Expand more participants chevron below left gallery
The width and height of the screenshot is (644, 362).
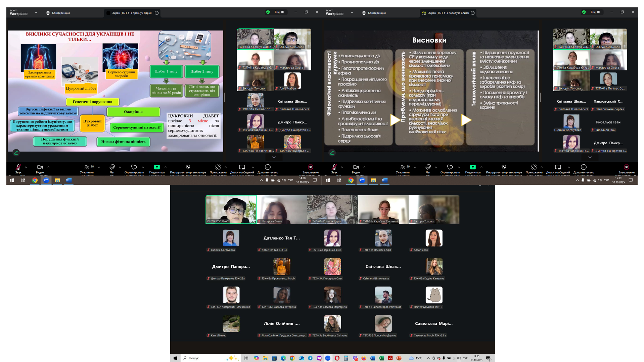point(274,157)
